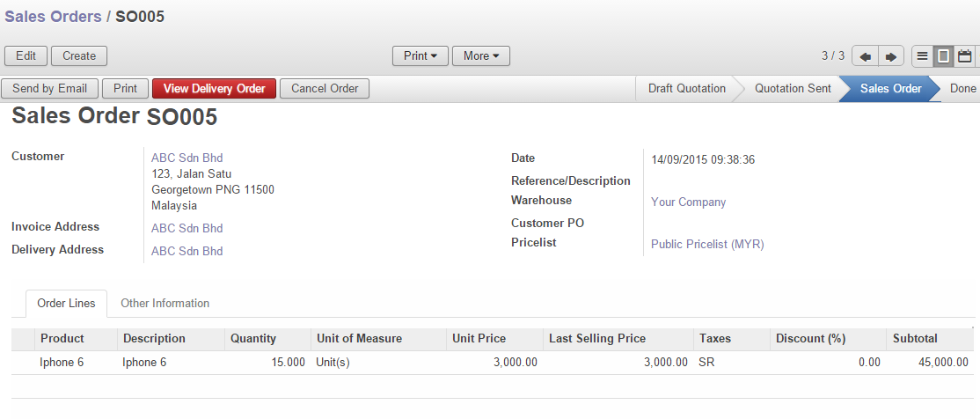This screenshot has height=419, width=980.
Task: Switch to form view icon
Action: 943,56
